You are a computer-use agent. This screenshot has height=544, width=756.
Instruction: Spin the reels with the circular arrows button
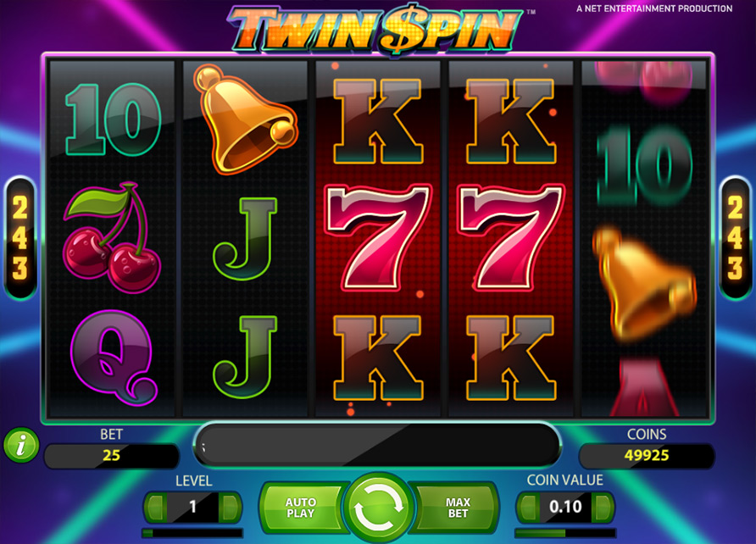[x=378, y=508]
